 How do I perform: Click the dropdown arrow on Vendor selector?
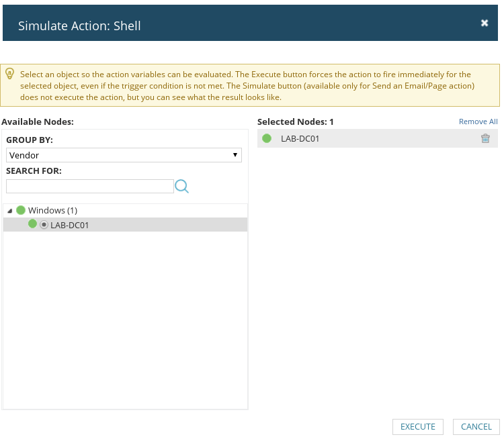(x=235, y=155)
